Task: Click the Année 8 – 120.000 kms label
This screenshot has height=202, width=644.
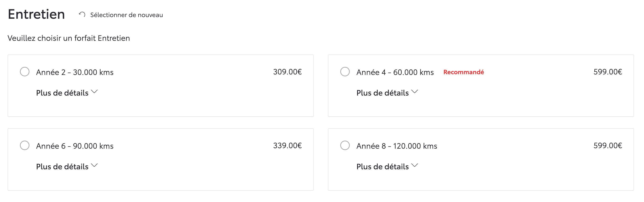Action: 397,146
